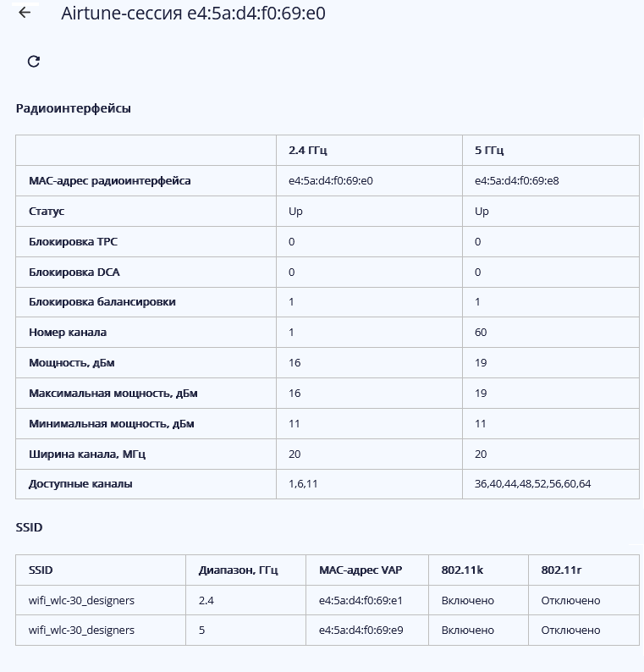Select the 5 ГГц column header
Viewport: 644px width, 672px height.
tap(489, 151)
